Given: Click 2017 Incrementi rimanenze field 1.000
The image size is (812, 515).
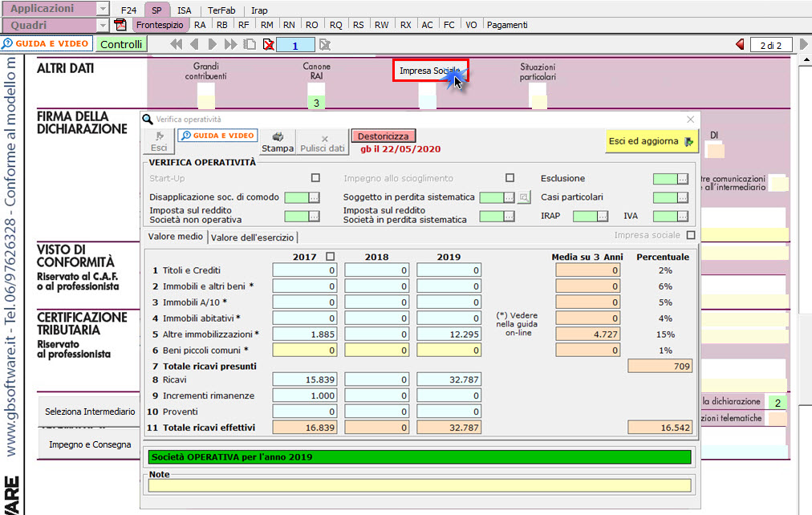Looking at the screenshot, I should pyautogui.click(x=305, y=395).
